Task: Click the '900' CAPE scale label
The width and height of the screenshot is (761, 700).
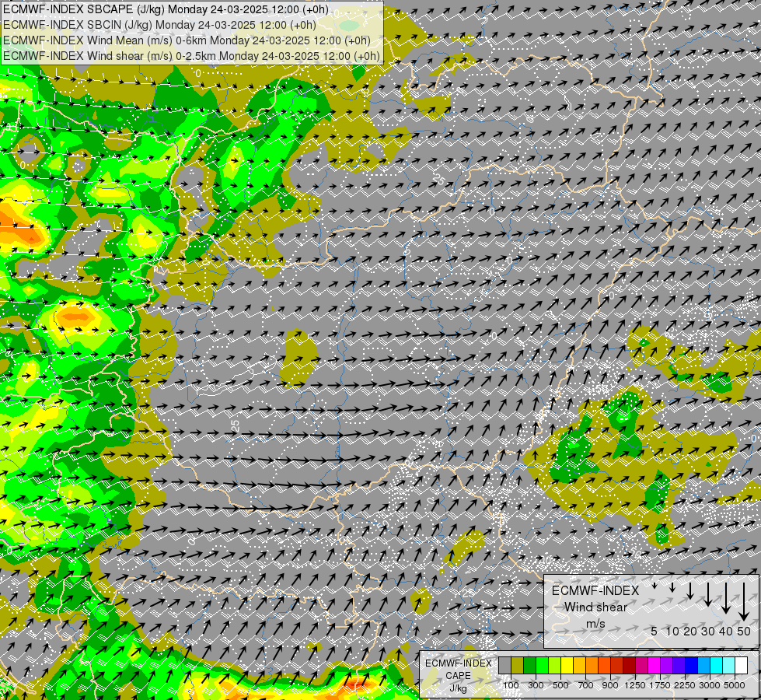Action: click(610, 685)
